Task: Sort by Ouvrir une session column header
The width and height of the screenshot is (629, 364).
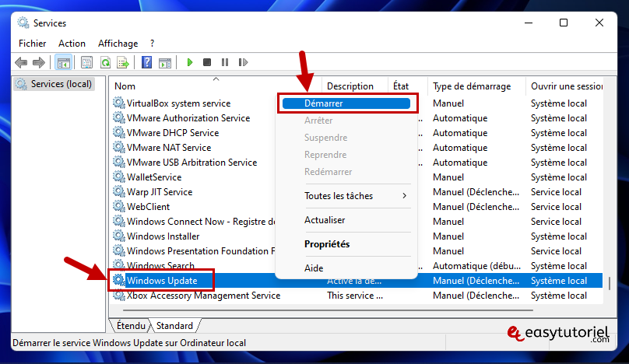Action: click(x=565, y=86)
